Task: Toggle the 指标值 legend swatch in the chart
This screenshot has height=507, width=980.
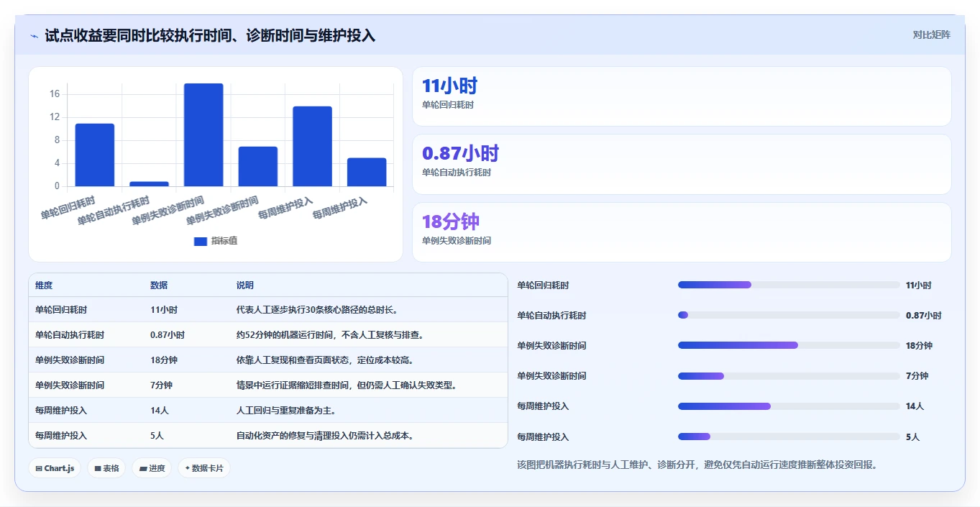Action: click(x=201, y=241)
